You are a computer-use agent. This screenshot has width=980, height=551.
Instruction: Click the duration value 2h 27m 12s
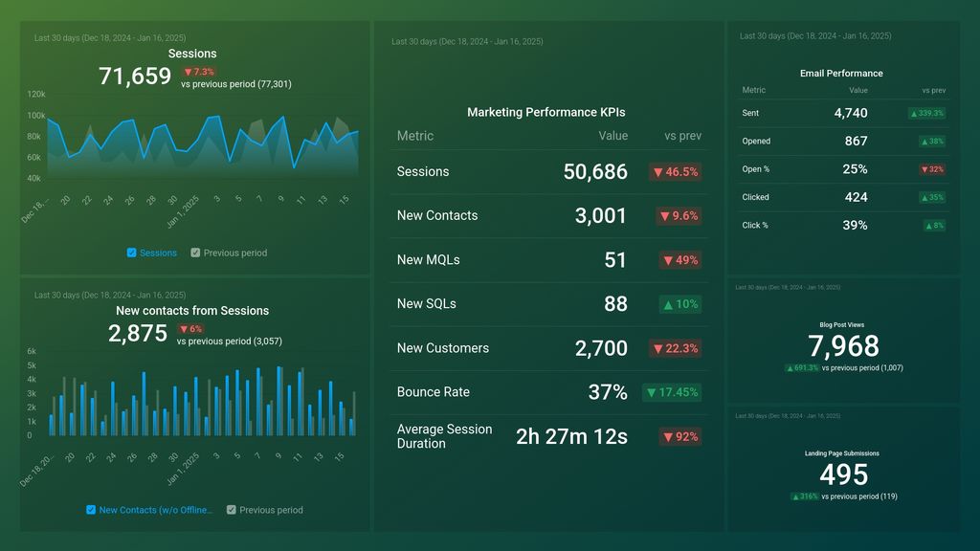[x=571, y=436]
